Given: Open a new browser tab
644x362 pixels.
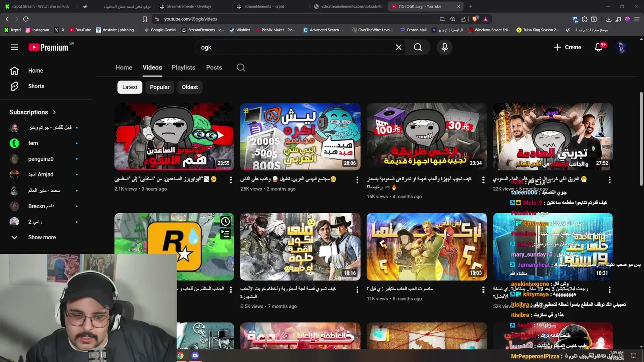Looking at the screenshot, I should click(x=470, y=6).
